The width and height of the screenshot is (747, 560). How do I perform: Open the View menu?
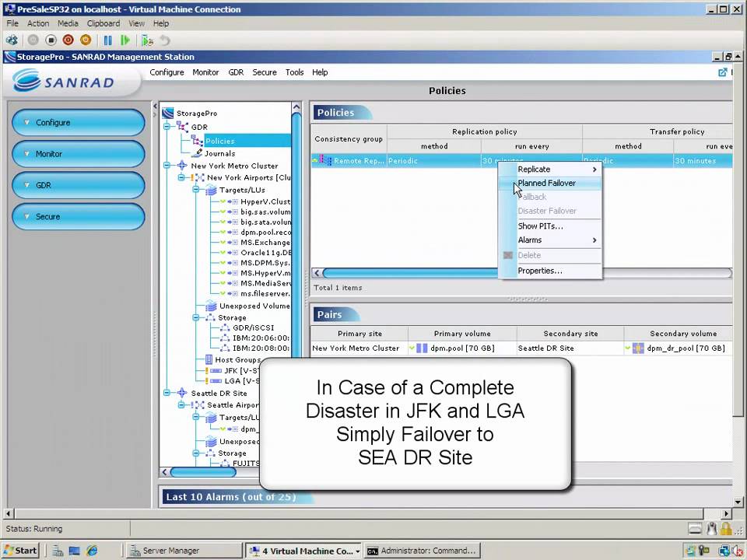coord(136,23)
